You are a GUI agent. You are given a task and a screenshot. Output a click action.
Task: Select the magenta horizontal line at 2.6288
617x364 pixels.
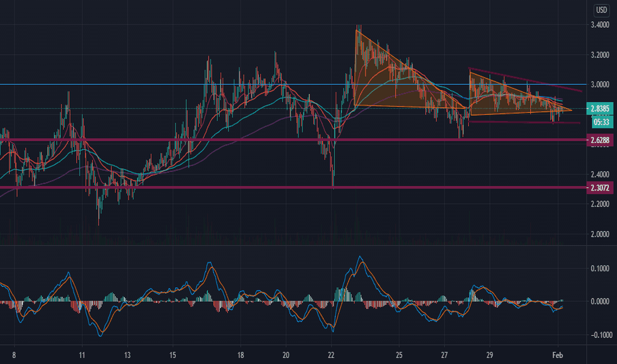click(x=293, y=140)
